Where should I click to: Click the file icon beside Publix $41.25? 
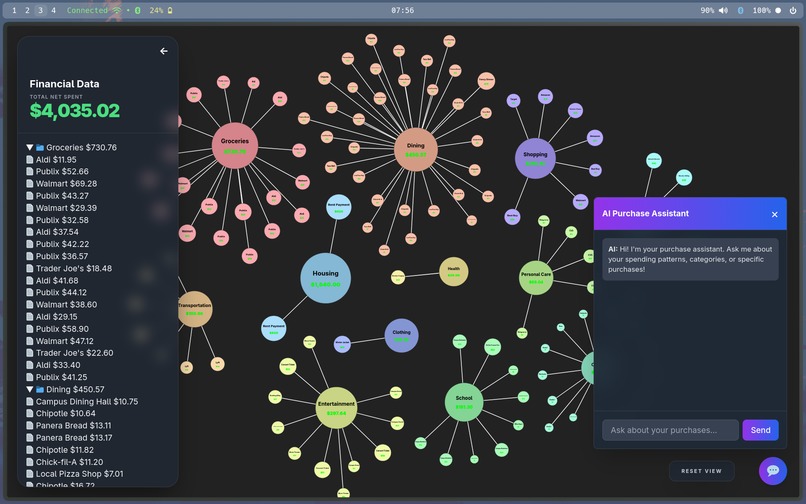30,377
